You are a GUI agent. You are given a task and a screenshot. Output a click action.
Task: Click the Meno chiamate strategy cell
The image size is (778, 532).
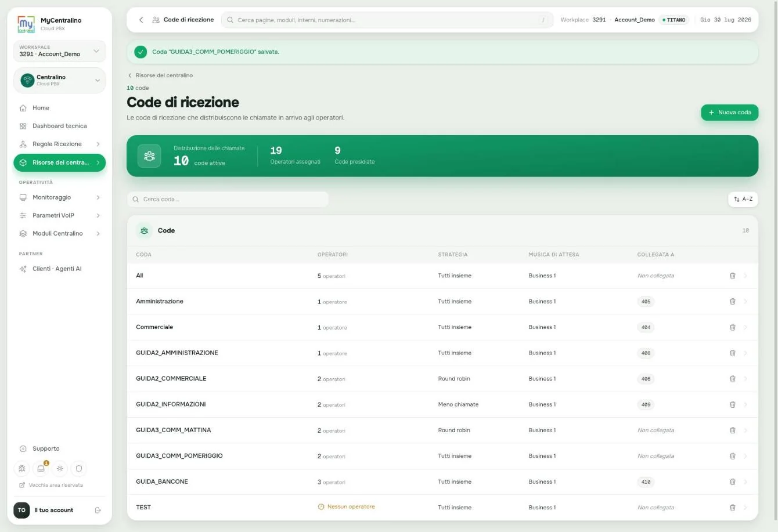click(x=458, y=404)
